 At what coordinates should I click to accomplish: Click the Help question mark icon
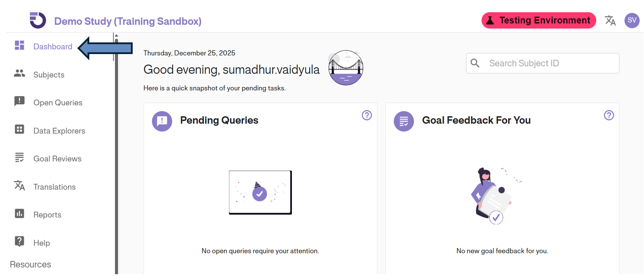click(x=19, y=242)
